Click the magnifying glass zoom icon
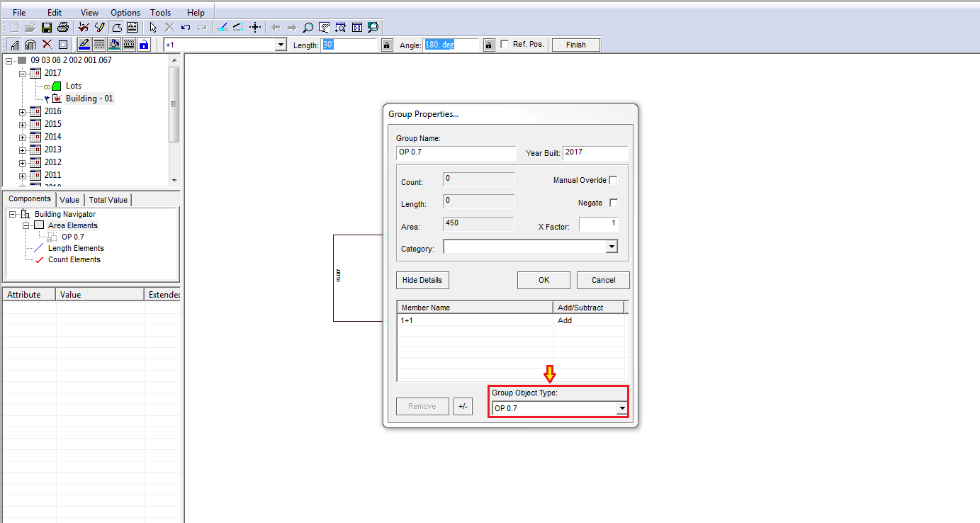This screenshot has width=980, height=523. pyautogui.click(x=308, y=28)
